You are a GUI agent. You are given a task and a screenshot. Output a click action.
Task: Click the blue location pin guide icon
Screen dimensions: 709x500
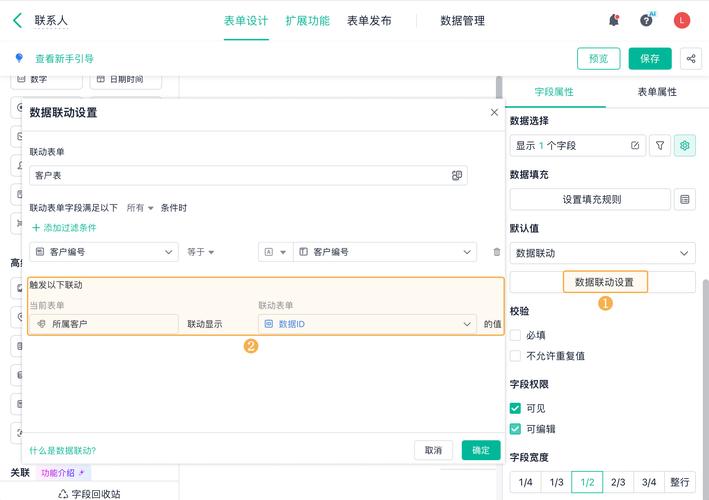click(x=19, y=58)
